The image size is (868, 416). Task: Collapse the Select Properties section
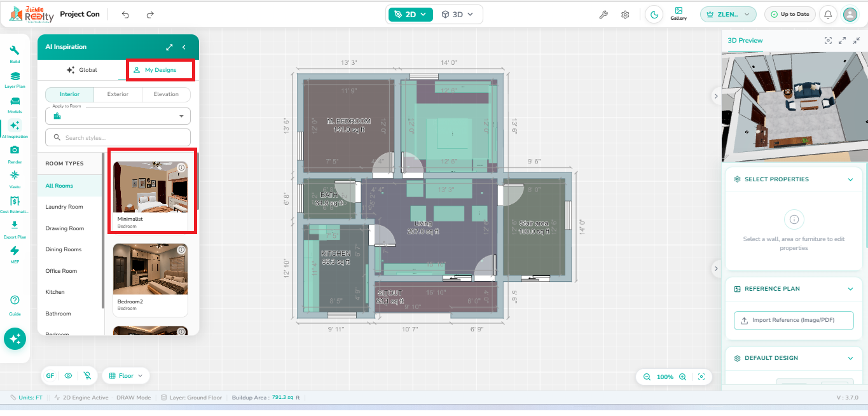click(850, 179)
